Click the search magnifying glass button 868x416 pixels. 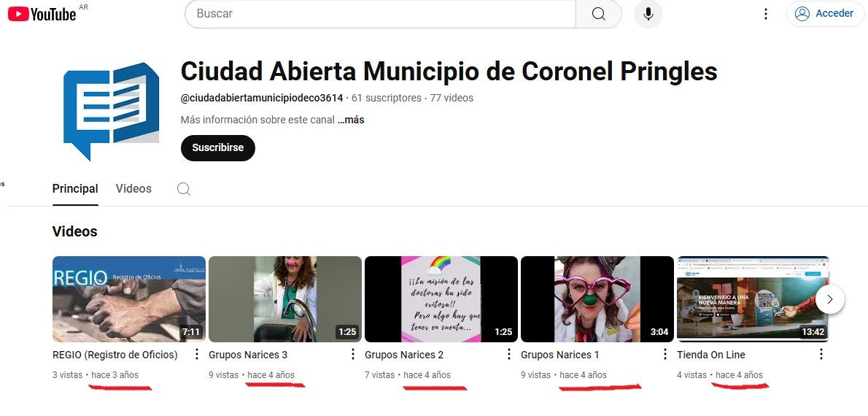pos(598,14)
